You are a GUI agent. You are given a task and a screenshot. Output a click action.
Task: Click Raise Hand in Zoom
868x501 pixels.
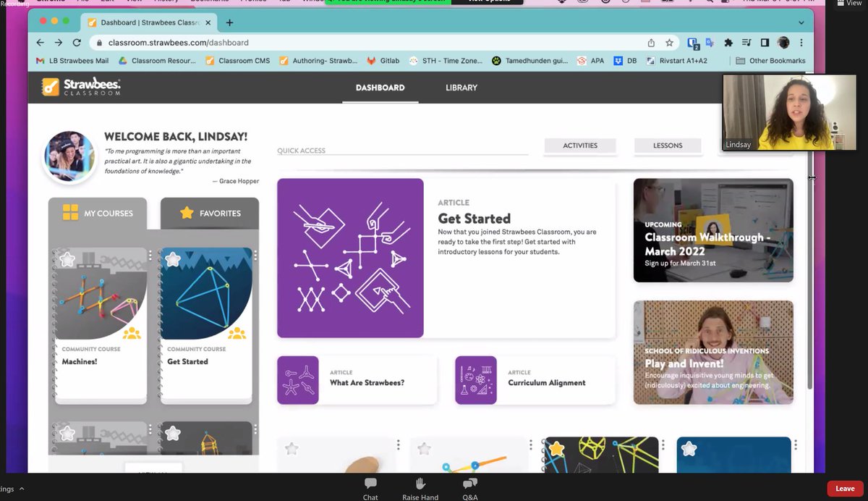[x=420, y=489]
